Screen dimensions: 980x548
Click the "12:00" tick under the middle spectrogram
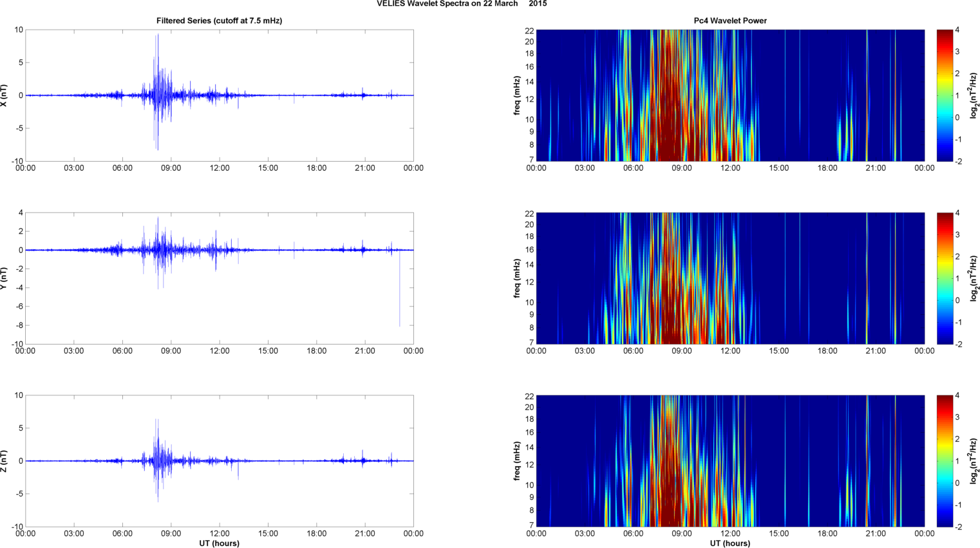730,351
